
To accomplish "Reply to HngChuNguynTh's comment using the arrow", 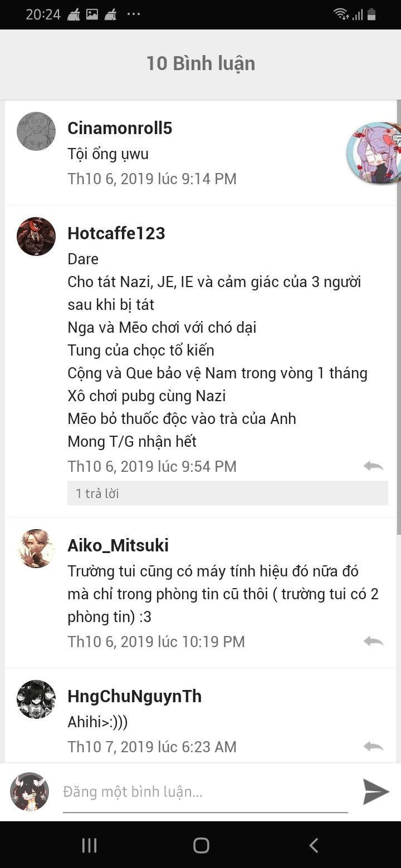I will [373, 747].
